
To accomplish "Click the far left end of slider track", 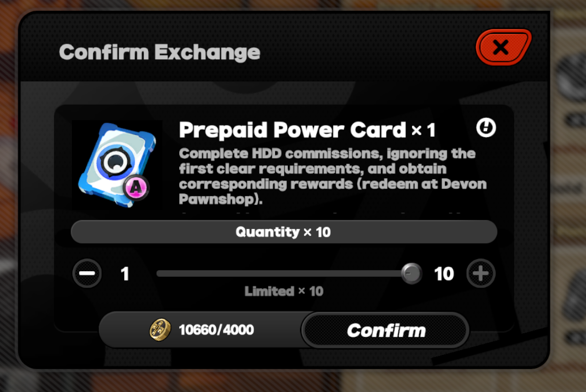I will (159, 273).
